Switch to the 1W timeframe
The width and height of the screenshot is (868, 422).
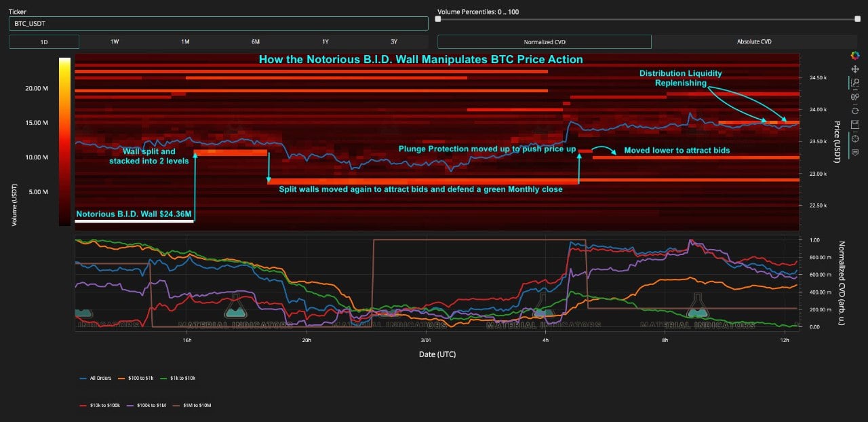[115, 42]
